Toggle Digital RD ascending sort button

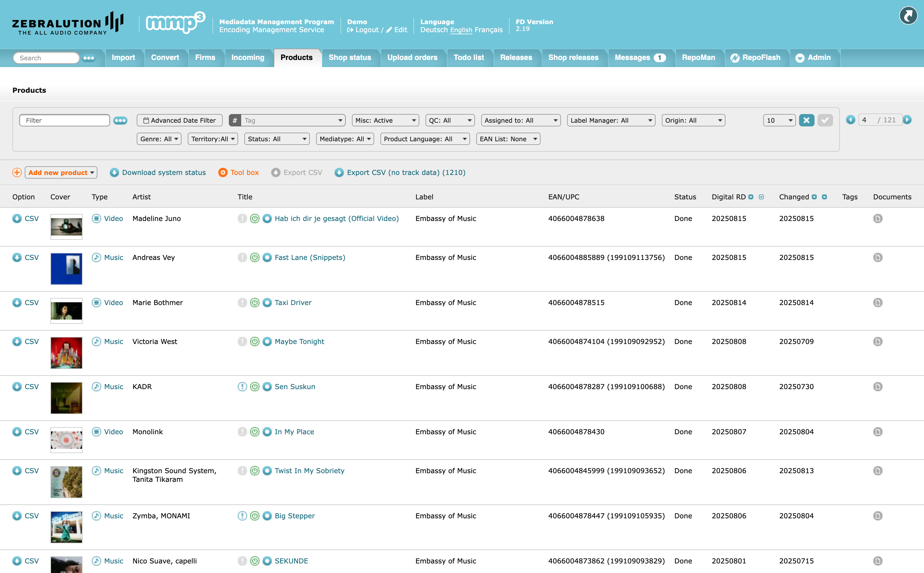(x=751, y=197)
